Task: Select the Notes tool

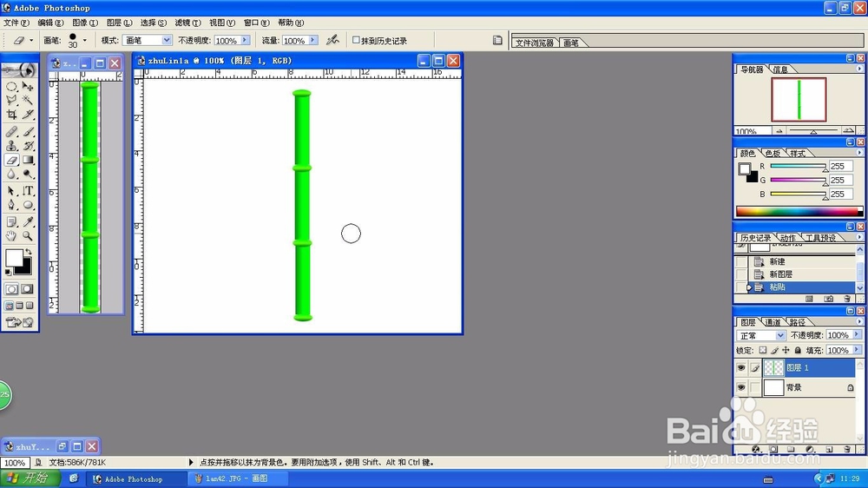Action: point(11,222)
